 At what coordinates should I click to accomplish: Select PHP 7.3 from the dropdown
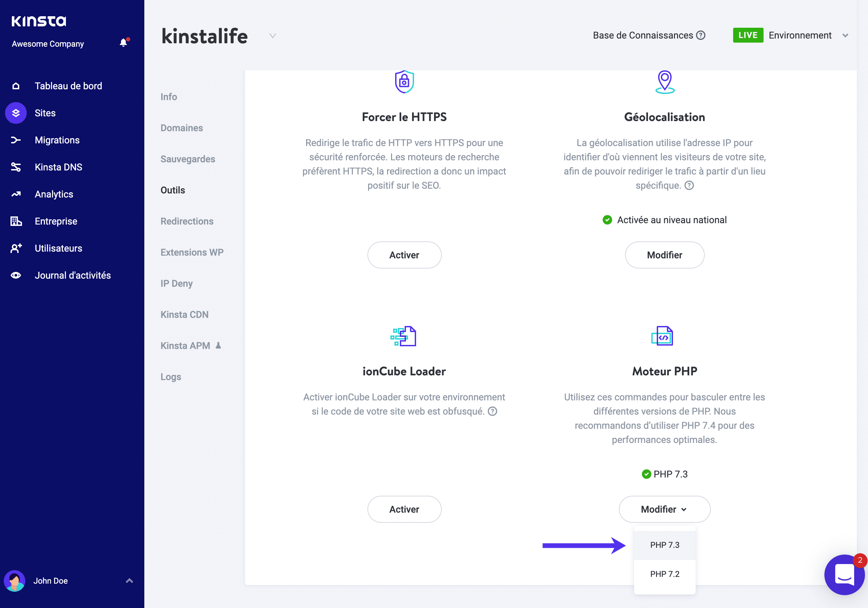[x=664, y=545]
